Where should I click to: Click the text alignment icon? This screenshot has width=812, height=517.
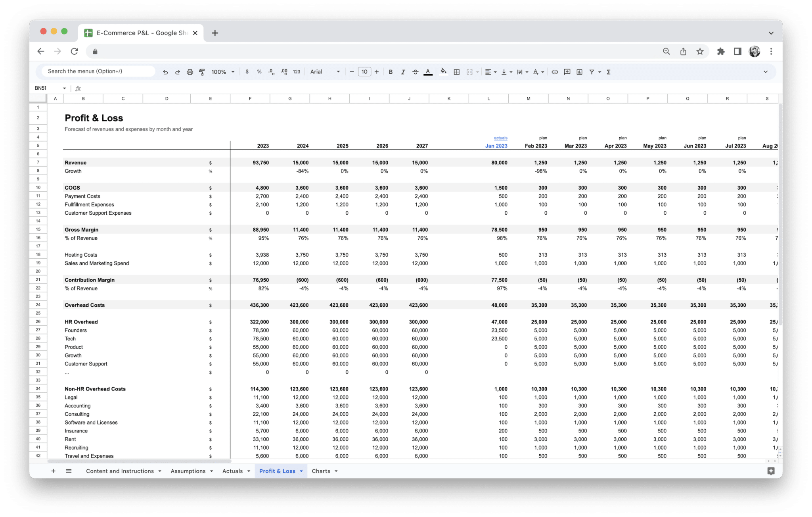(488, 71)
